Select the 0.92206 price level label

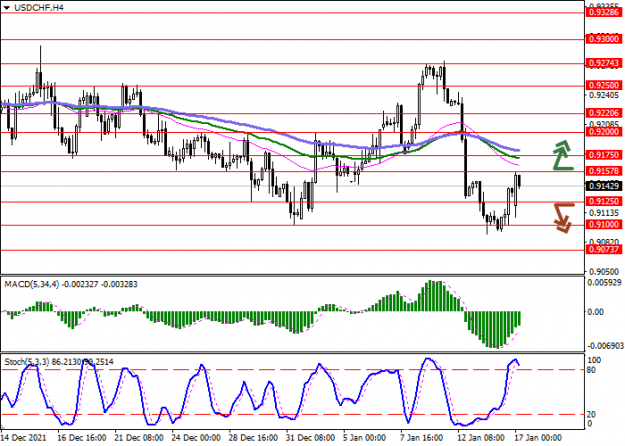click(604, 113)
